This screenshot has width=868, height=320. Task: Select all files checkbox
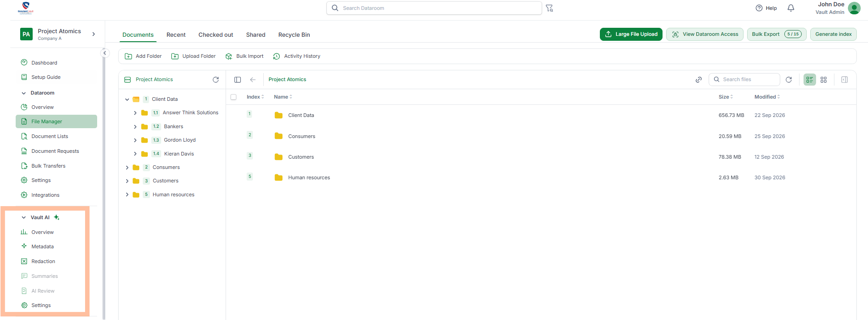click(233, 97)
